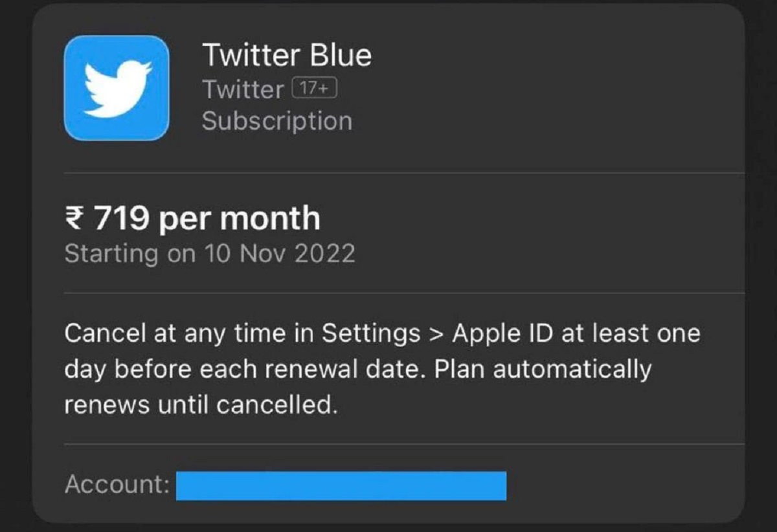Open the Twitter Blue title heading
The height and width of the screenshot is (532, 777).
click(x=287, y=55)
